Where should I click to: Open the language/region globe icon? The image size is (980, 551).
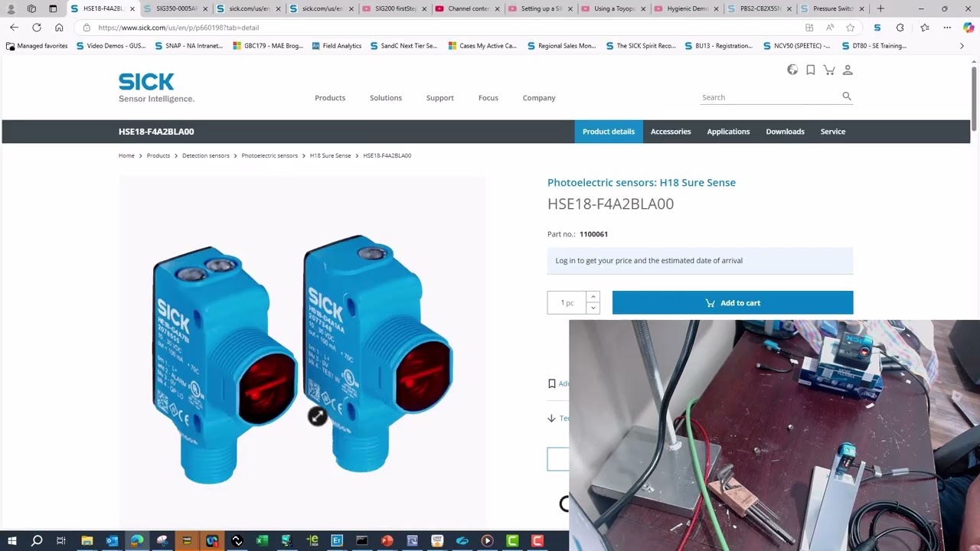click(792, 70)
